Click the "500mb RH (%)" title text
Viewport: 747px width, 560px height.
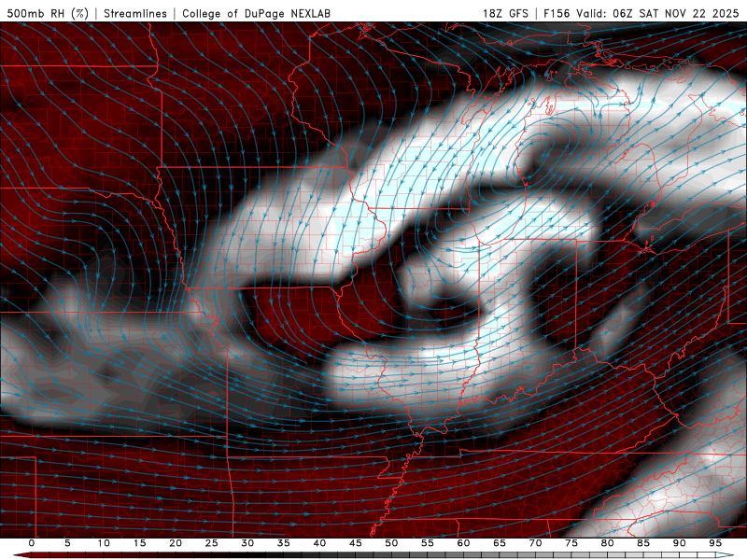[49, 13]
